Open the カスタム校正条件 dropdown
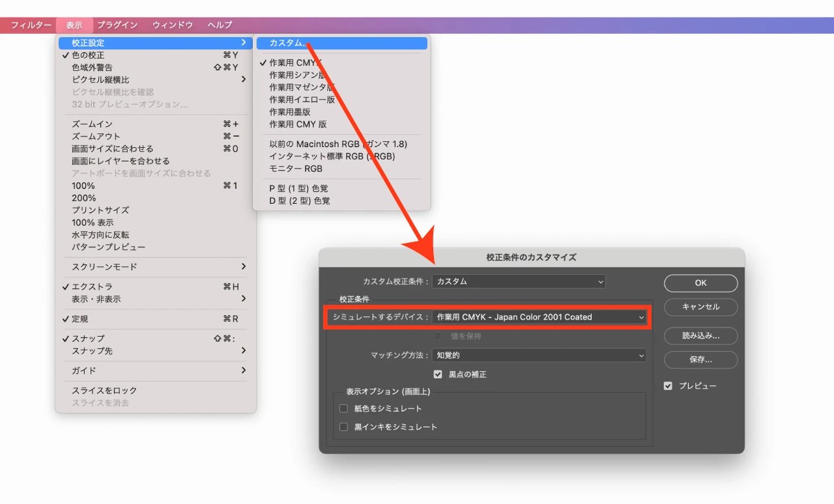The image size is (834, 504). (519, 281)
